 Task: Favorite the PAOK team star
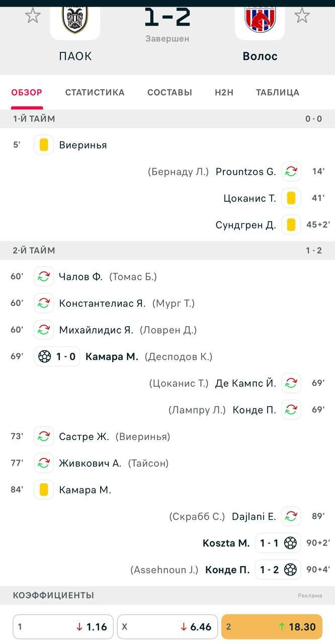(x=33, y=16)
